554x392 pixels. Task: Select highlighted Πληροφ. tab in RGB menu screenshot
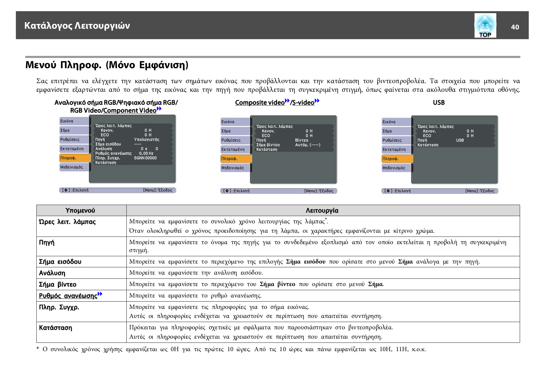point(75,158)
